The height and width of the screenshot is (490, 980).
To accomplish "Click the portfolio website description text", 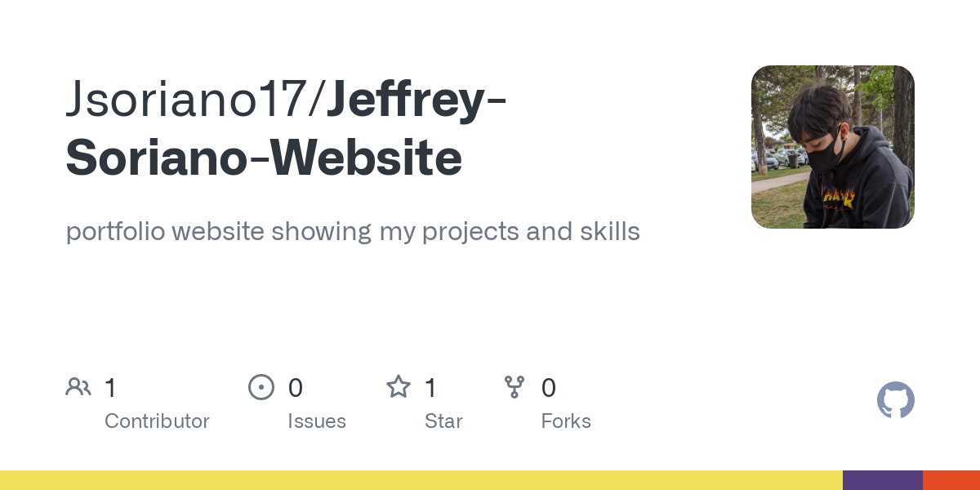I will point(353,232).
